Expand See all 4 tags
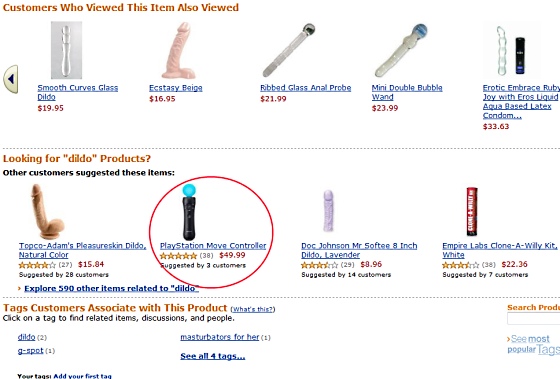Viewport: 560px width, 379px height. coord(213,356)
